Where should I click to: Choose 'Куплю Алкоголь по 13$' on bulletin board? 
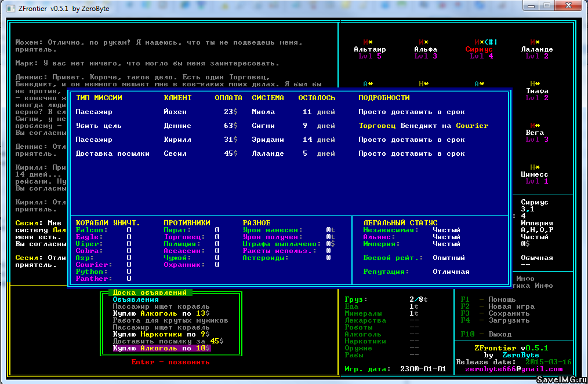tap(159, 313)
